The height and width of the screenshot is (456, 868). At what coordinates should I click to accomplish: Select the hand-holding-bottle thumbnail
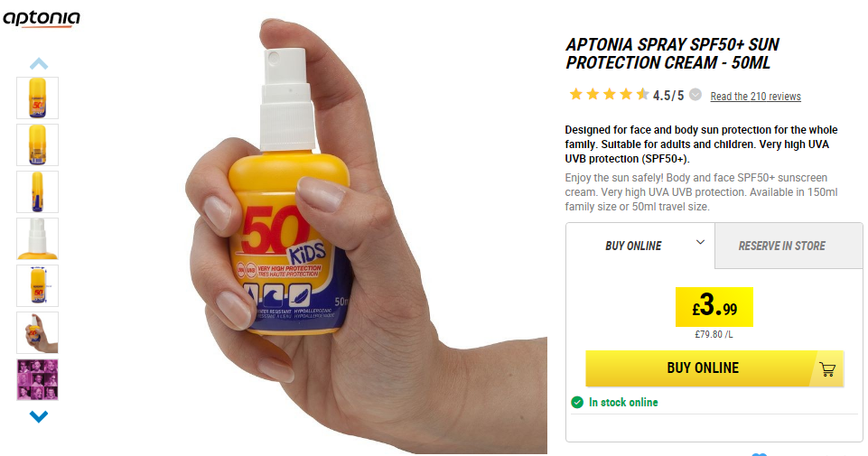pos(37,332)
